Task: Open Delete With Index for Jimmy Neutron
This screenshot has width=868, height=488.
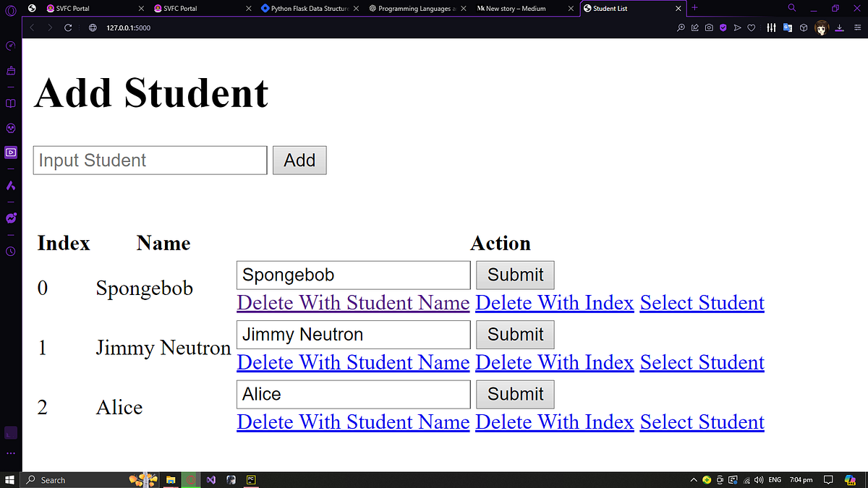Action: coord(554,361)
